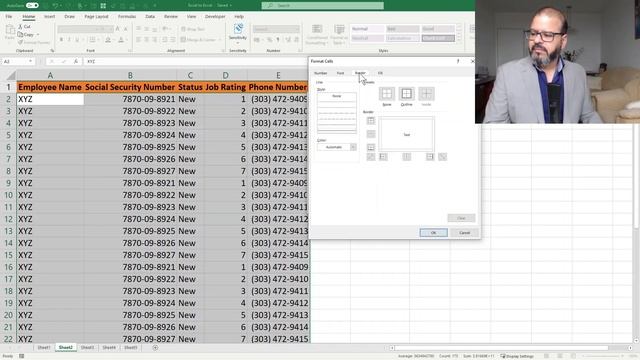This screenshot has height=360, width=640.
Task: Toggle left border button below preview
Action: [x=383, y=157]
